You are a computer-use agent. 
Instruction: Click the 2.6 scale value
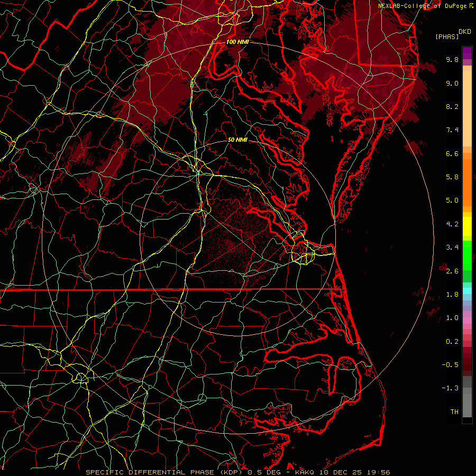(452, 271)
